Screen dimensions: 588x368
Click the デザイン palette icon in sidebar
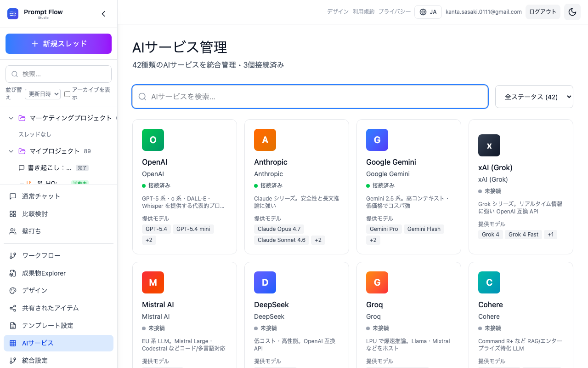[13, 291]
